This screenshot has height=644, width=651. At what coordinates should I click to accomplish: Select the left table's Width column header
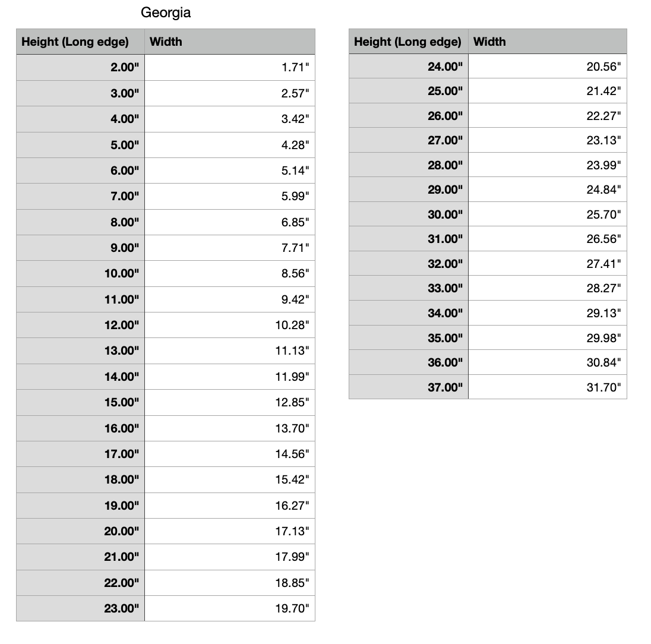click(166, 42)
